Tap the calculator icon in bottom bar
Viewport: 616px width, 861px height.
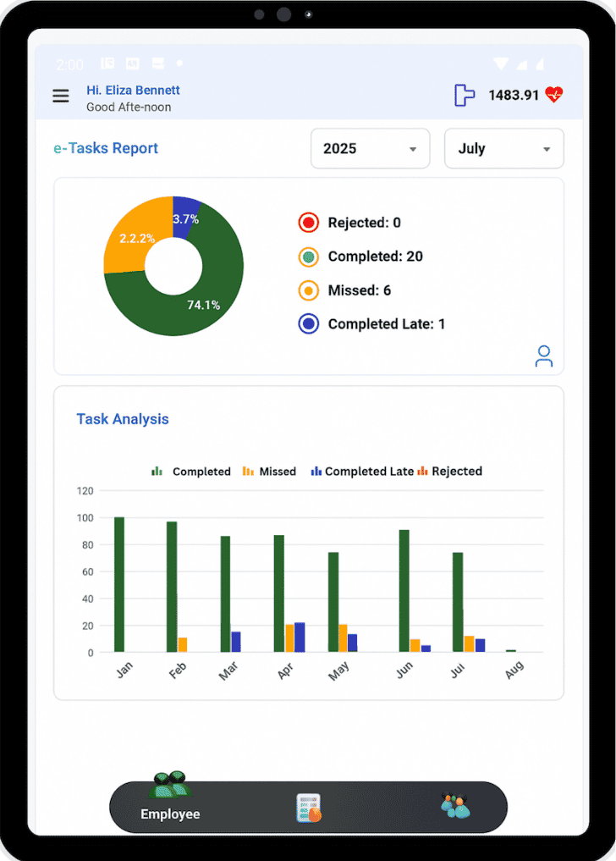tap(308, 807)
